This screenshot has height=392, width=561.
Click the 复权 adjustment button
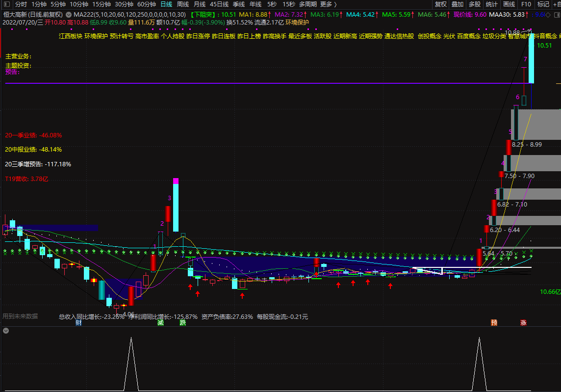[441, 4]
